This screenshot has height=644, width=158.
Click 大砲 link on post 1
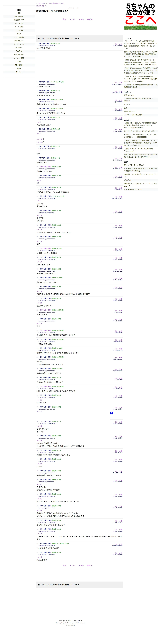pos(121,44)
